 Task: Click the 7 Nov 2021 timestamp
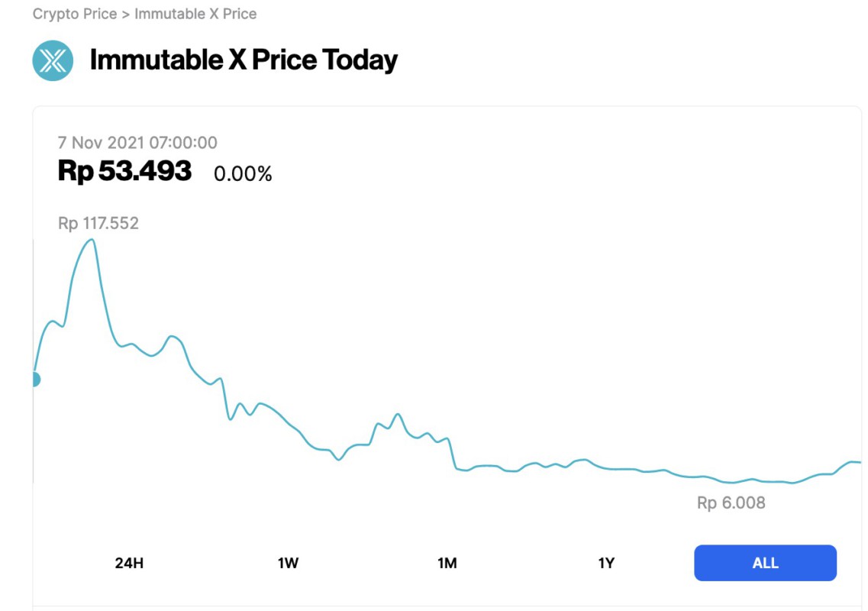[137, 142]
